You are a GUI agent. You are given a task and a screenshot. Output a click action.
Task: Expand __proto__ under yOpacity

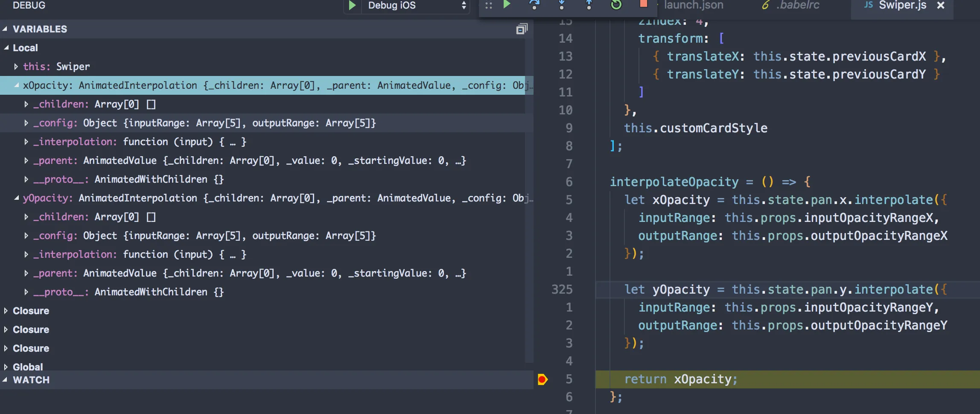pos(26,292)
